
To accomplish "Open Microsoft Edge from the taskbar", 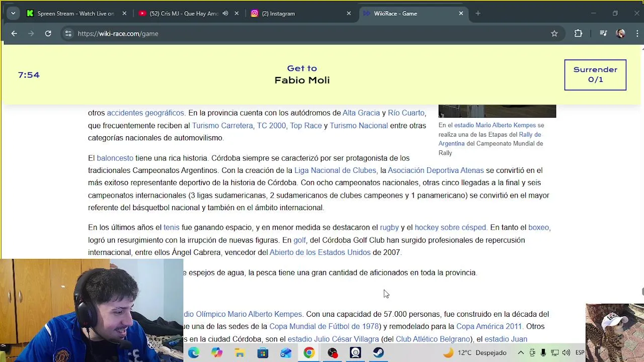I will (x=194, y=353).
